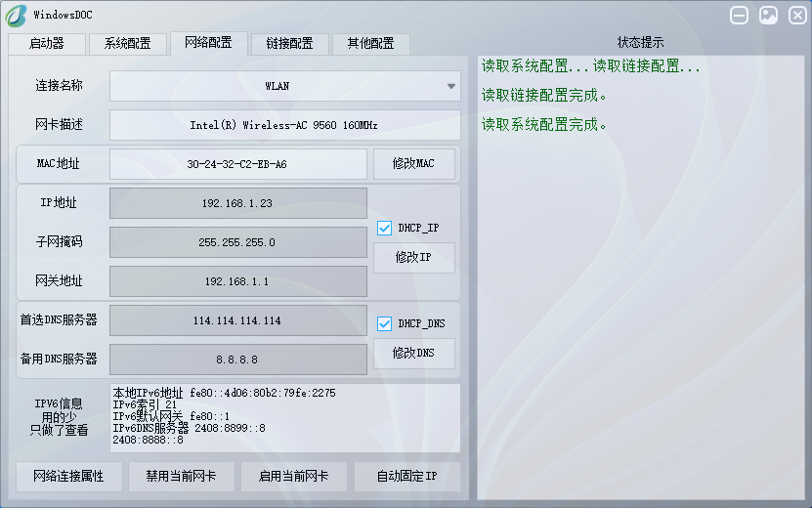812x508 pixels.
Task: Click the 读取系统配置完成 status line
Action: (543, 124)
